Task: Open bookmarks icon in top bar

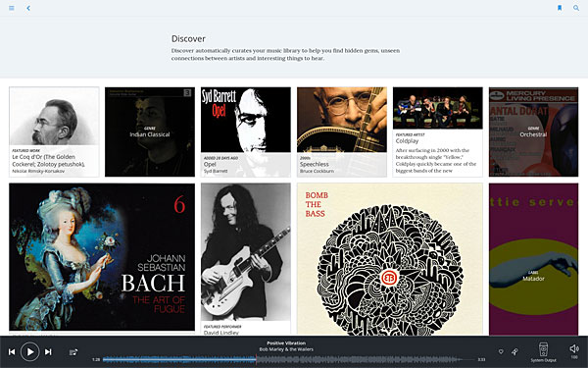Action: (x=560, y=8)
